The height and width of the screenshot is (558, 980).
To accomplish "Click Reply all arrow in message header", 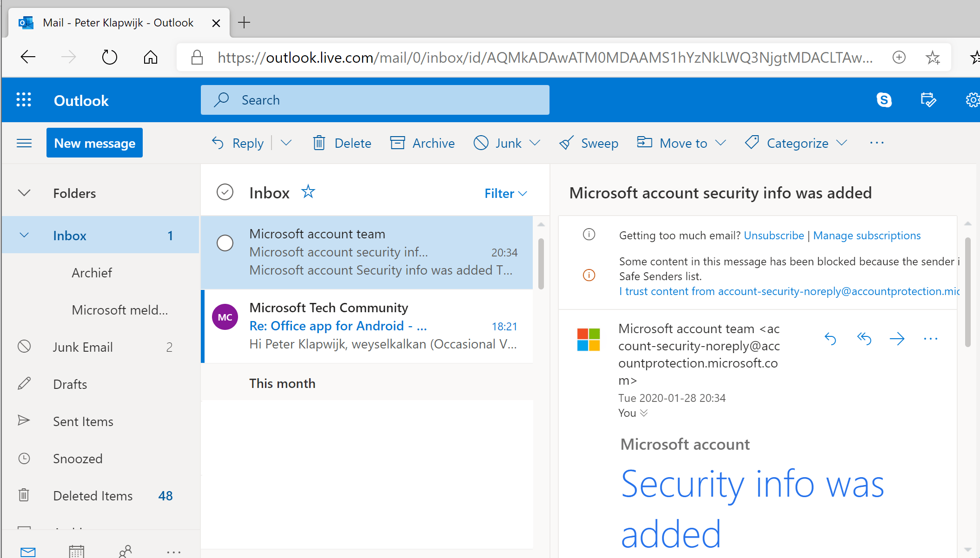I will (x=864, y=339).
